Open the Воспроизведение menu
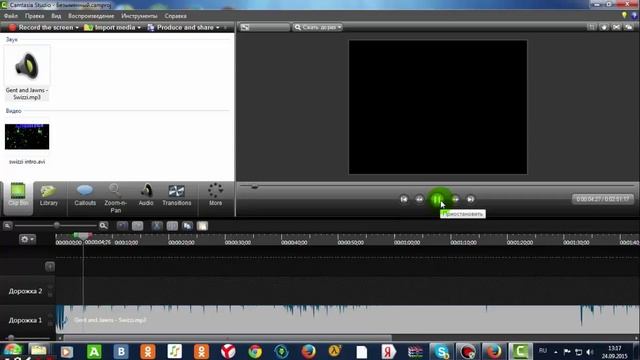The height and width of the screenshot is (360, 640). [x=91, y=16]
